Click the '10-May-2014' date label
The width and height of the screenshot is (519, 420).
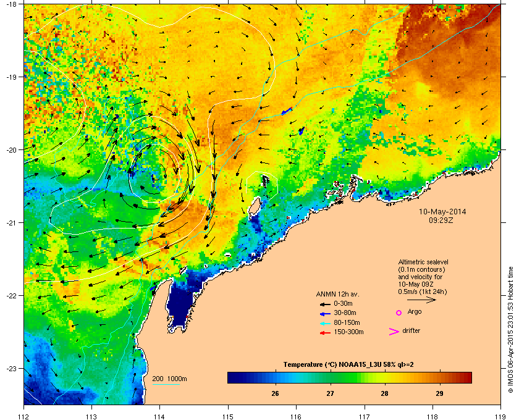click(x=442, y=211)
